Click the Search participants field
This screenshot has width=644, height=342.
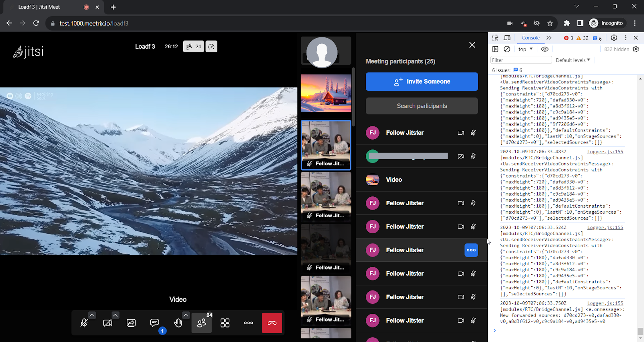422,106
